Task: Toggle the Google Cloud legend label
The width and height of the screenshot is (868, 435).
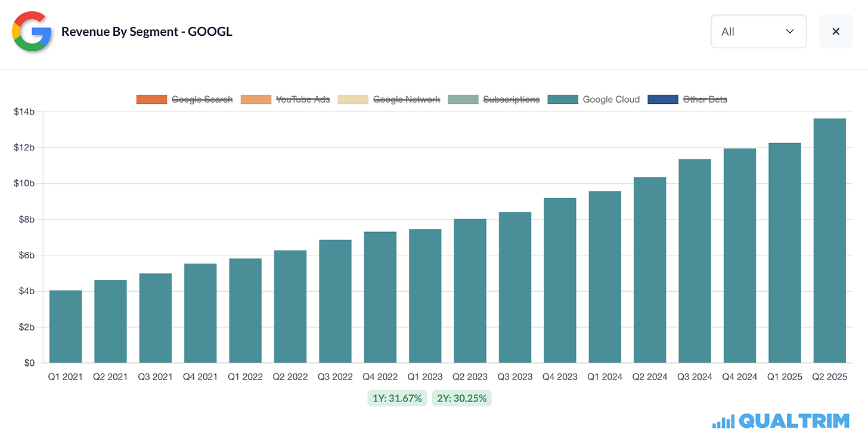Action: [611, 100]
